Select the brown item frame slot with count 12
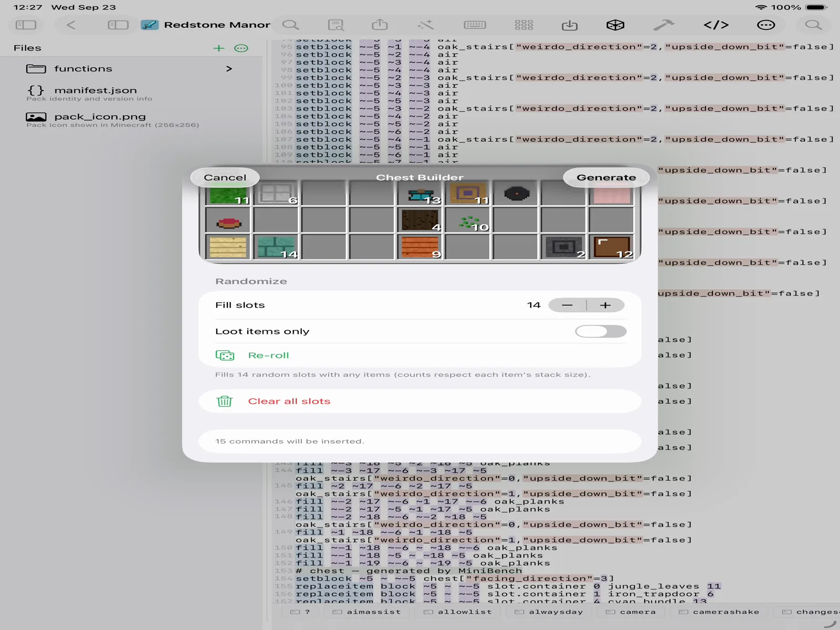 pos(612,247)
